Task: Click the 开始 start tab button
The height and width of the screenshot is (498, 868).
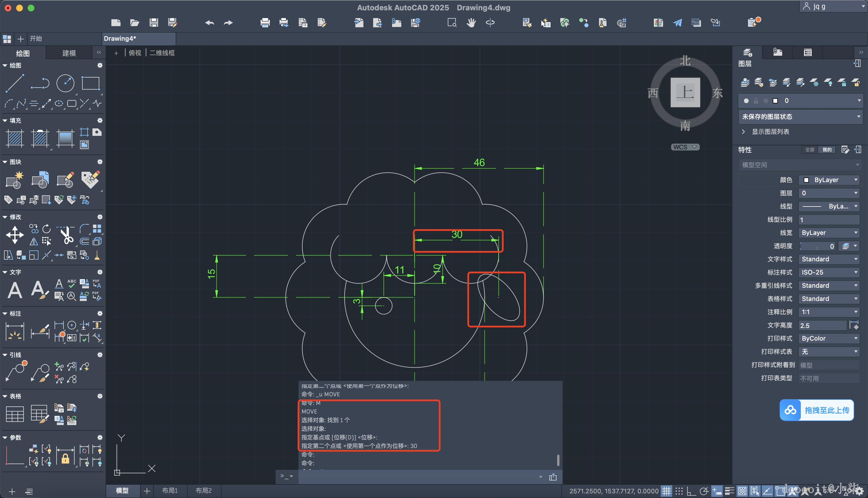Action: click(x=36, y=39)
